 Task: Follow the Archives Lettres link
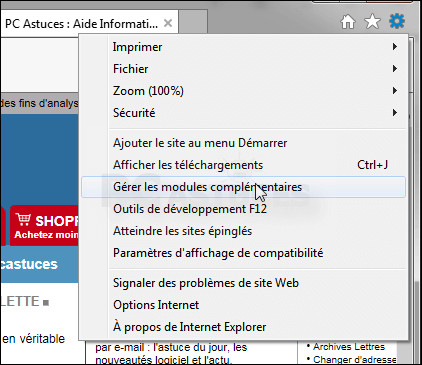point(349,347)
